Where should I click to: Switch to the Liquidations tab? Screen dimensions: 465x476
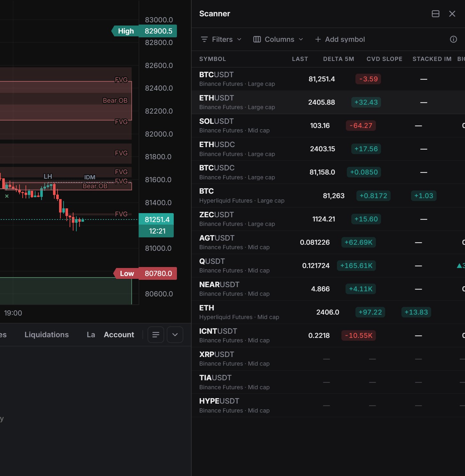pyautogui.click(x=47, y=335)
